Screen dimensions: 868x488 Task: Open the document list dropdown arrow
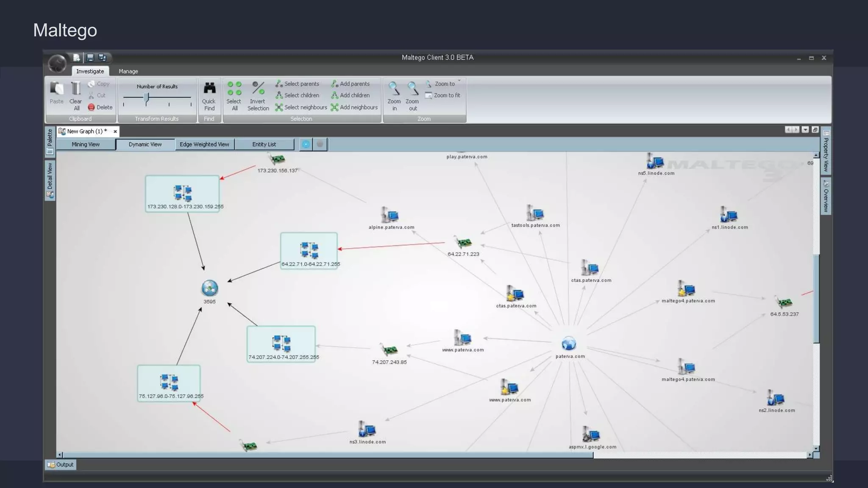coord(805,130)
